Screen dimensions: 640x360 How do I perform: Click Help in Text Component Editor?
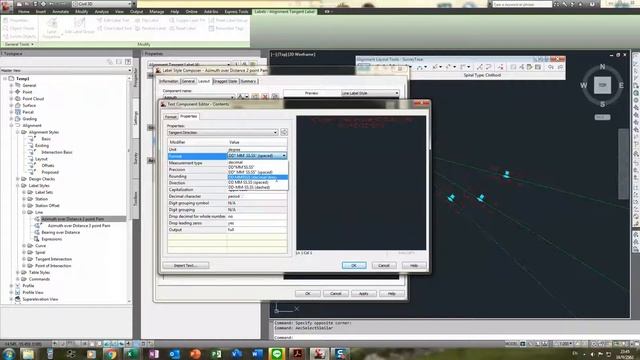413,265
